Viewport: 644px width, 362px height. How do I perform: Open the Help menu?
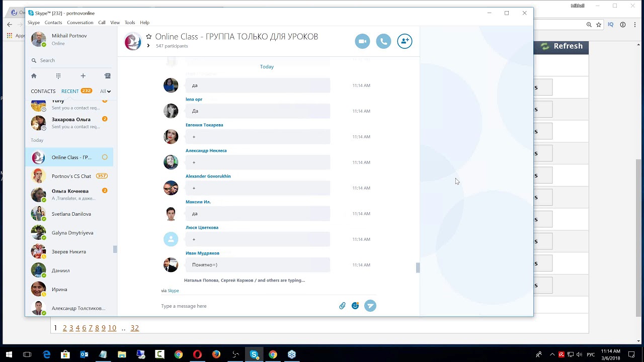pyautogui.click(x=145, y=23)
